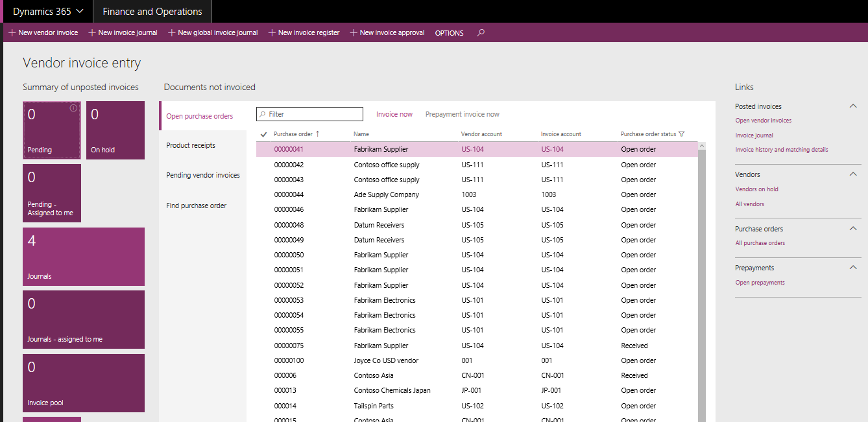Click the search magnifier icon in action bar

(x=481, y=32)
